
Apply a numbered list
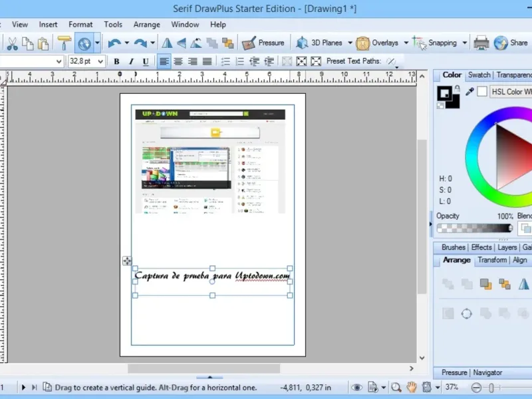tap(240, 61)
